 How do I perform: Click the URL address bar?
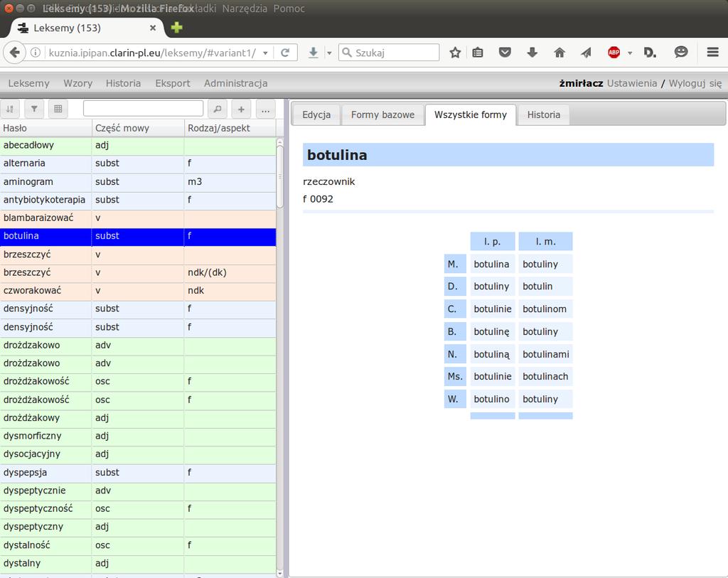pyautogui.click(x=152, y=53)
